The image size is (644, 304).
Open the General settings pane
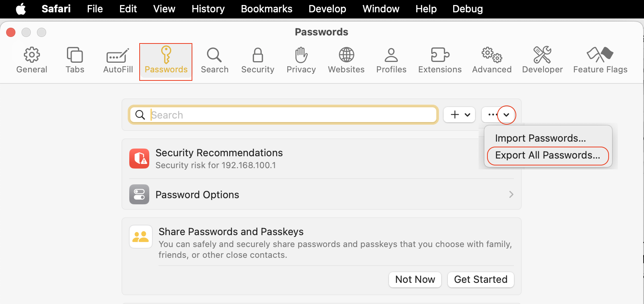coord(32,60)
